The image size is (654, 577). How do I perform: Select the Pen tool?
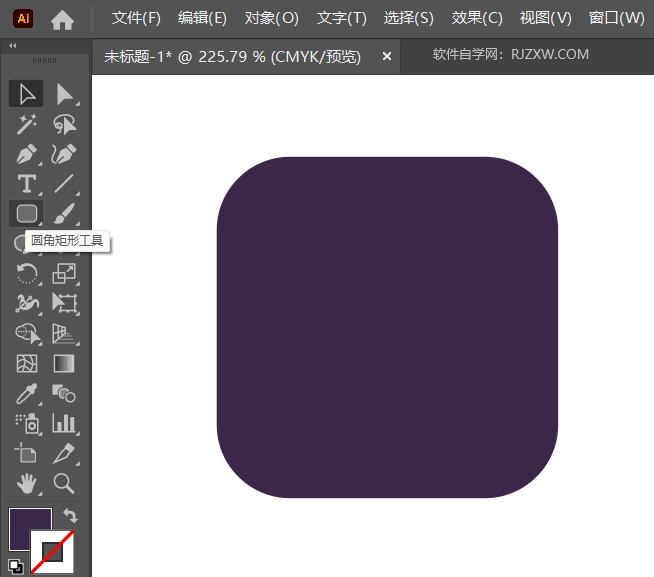[x=26, y=154]
